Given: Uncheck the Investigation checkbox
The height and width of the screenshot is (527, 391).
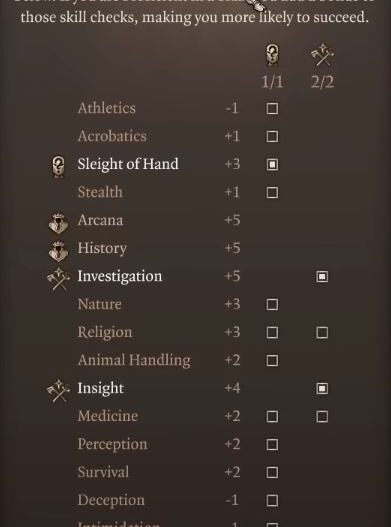Looking at the screenshot, I should coord(322,276).
